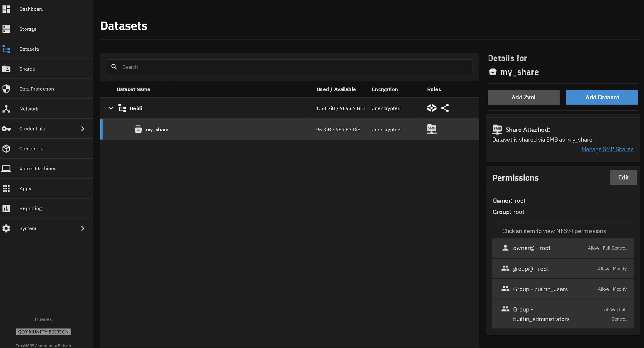This screenshot has height=348, width=644.
Task: Click the Datasets tree icon in sidebar
Action: pyautogui.click(x=6, y=49)
